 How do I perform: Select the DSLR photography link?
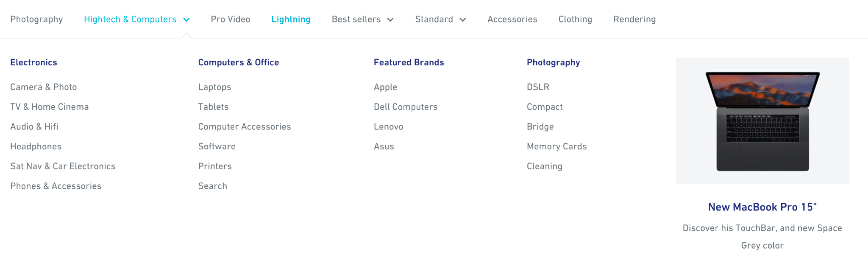pos(538,87)
